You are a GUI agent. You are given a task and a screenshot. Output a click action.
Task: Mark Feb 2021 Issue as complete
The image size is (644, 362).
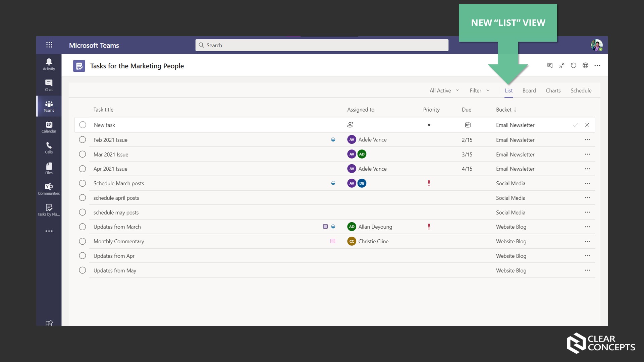83,139
